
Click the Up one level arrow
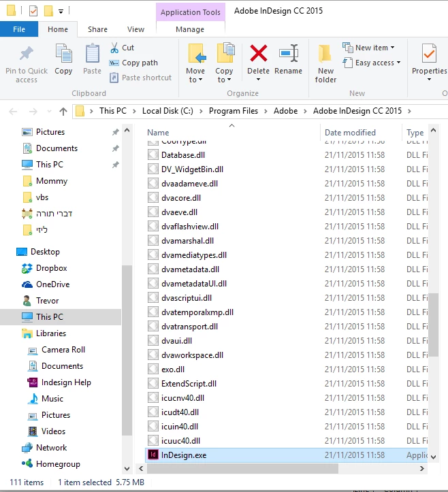click(x=63, y=112)
